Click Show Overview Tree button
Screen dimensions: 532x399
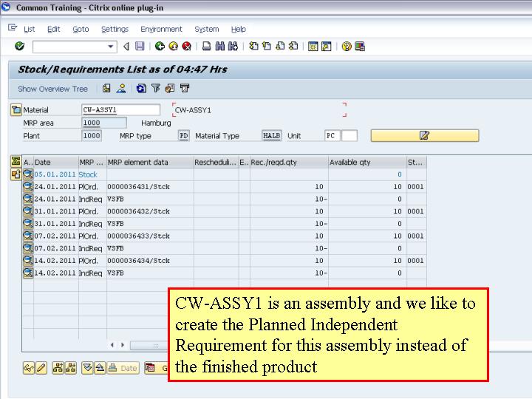point(53,89)
